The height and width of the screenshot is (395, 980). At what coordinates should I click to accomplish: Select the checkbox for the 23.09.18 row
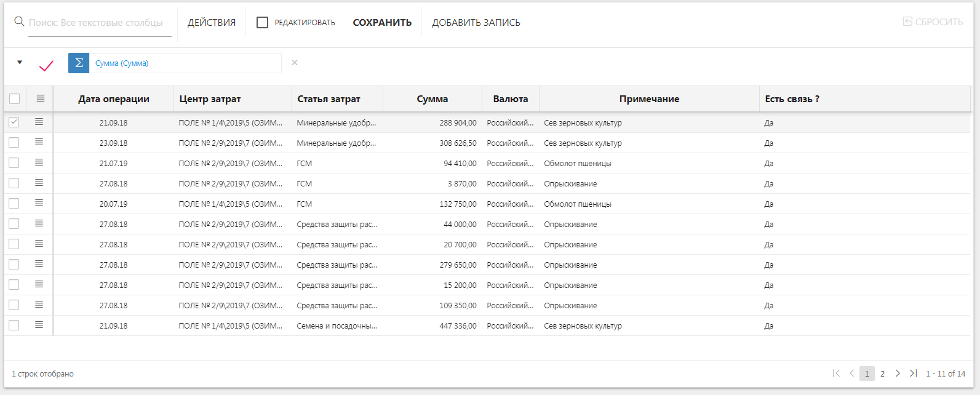(14, 143)
